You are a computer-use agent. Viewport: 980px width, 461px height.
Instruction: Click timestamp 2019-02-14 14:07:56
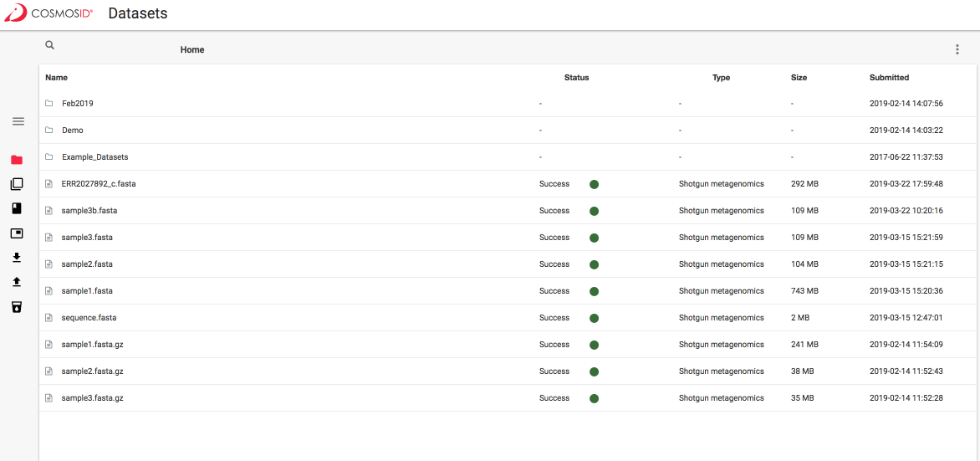[906, 103]
